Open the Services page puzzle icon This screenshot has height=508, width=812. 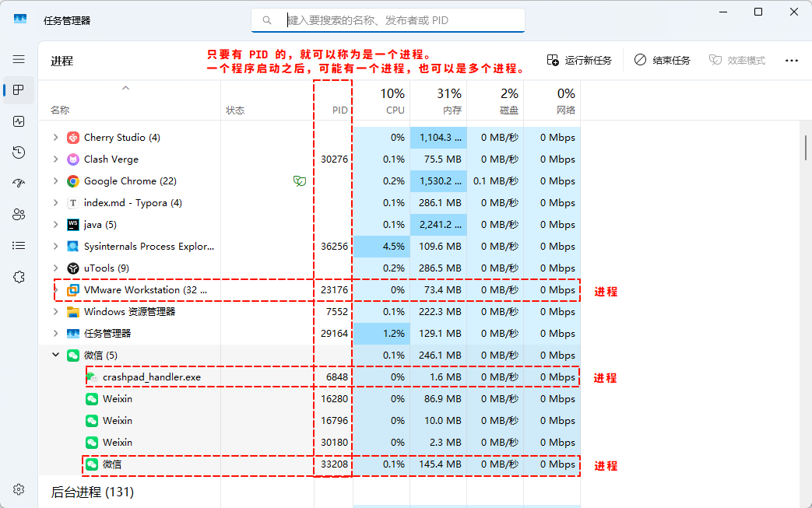coord(19,277)
